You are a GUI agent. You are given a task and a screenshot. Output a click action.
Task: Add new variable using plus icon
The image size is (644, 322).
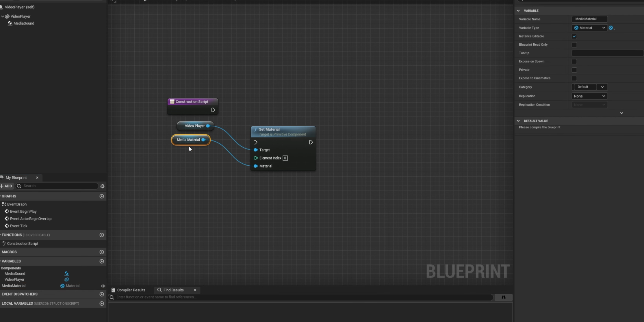(102, 261)
